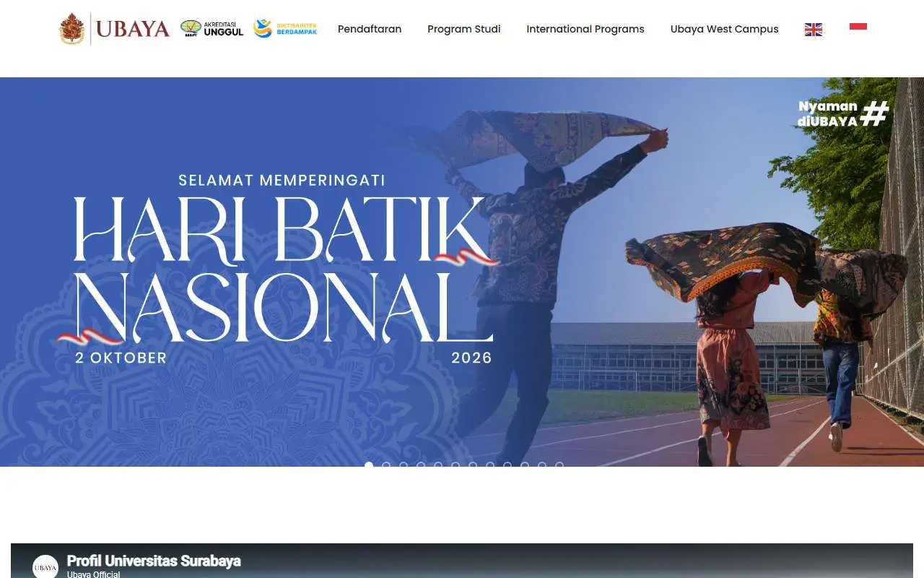Viewport: 924px width, 578px height.
Task: Select the twelfth (last) carousel slide dot
Action: (x=559, y=465)
